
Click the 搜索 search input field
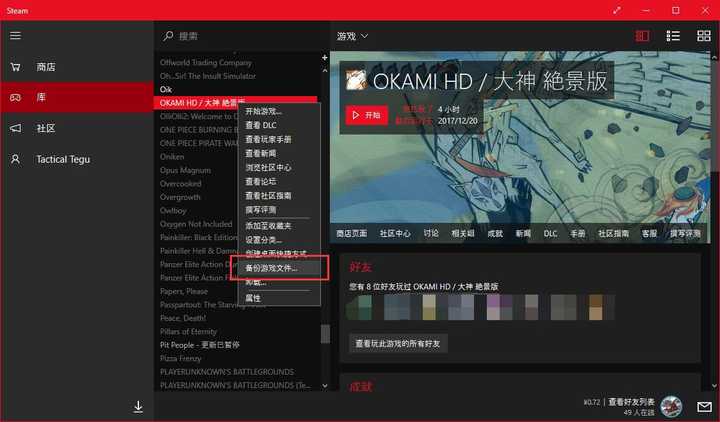pos(242,36)
